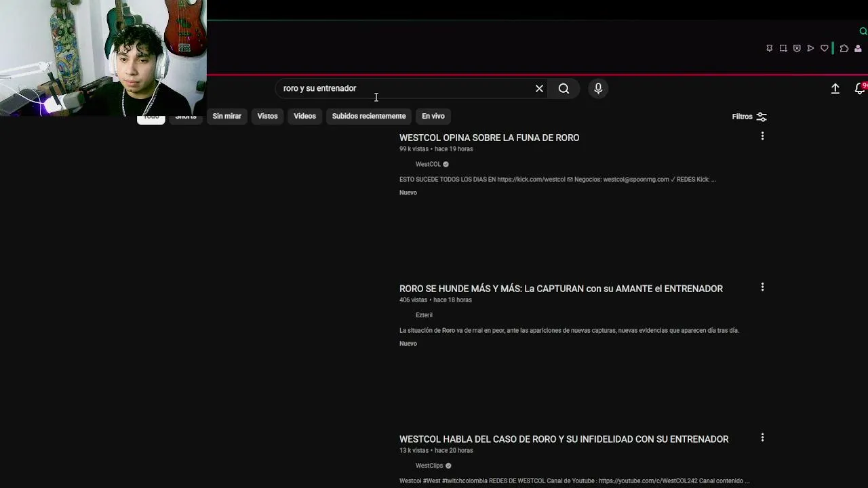
Task: Click the description starting 'Westcol #West #twitchcolombia'
Action: [x=574, y=481]
